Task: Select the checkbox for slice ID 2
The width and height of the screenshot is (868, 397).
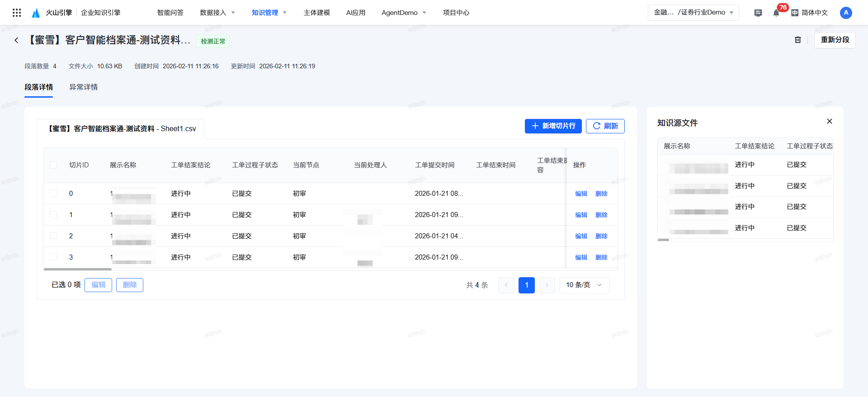Action: coord(53,236)
